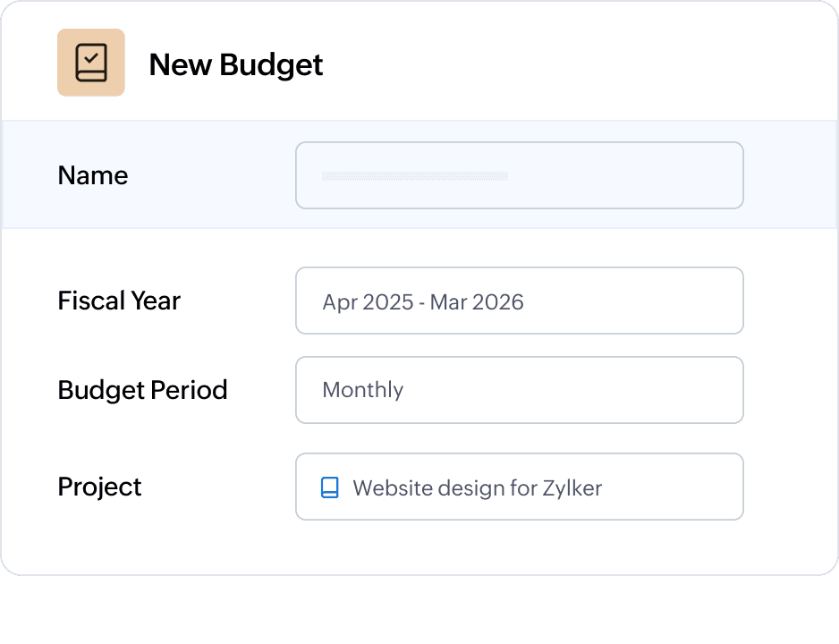The width and height of the screenshot is (839, 644).
Task: Click the Budget Period label
Action: click(x=142, y=390)
